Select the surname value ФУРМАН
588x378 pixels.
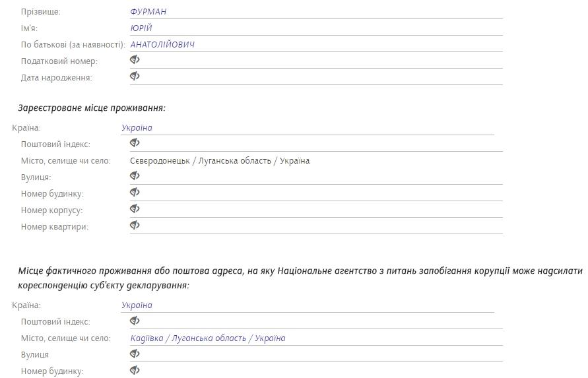tap(148, 12)
